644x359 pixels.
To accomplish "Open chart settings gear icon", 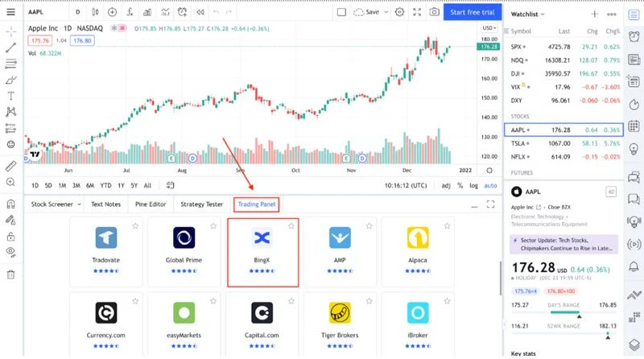I will point(399,12).
